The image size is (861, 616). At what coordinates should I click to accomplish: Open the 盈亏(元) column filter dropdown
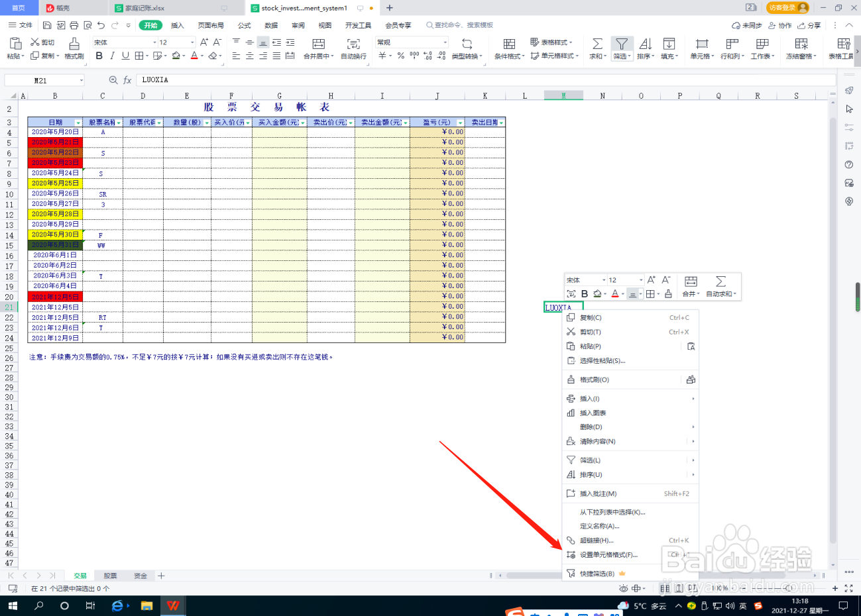461,123
